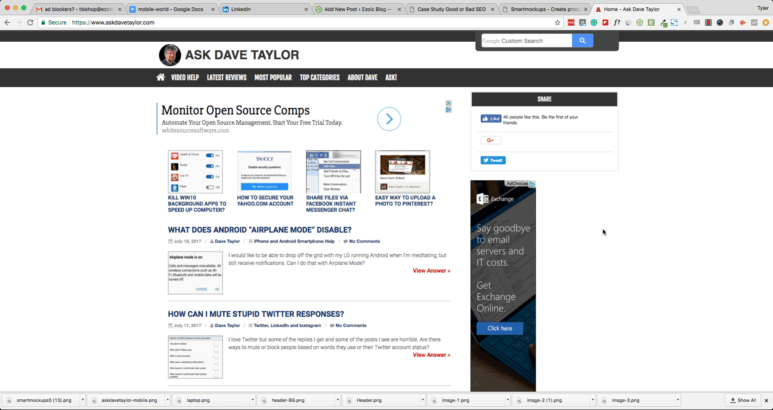Screen dimensions: 773x410
Task: Reload the page using the refresh icon
Action: [30, 23]
